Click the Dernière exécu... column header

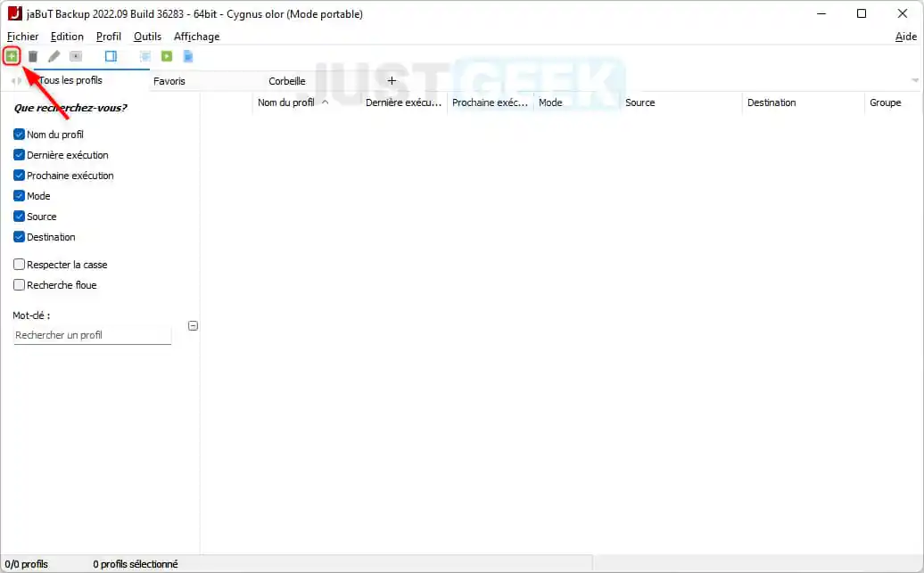(x=403, y=102)
